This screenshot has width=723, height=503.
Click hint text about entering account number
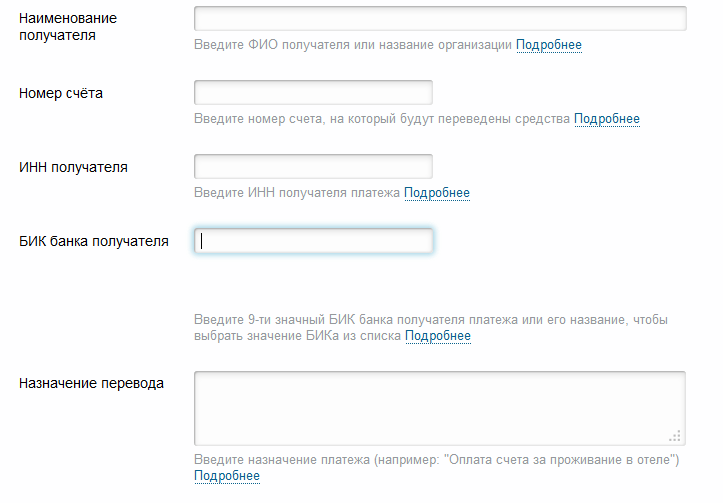click(x=382, y=119)
